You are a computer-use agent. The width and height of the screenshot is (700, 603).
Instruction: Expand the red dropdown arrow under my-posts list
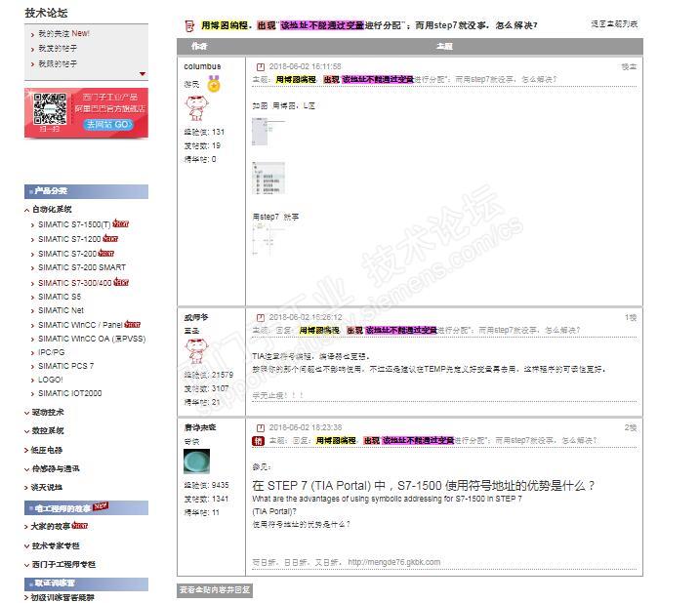click(143, 73)
